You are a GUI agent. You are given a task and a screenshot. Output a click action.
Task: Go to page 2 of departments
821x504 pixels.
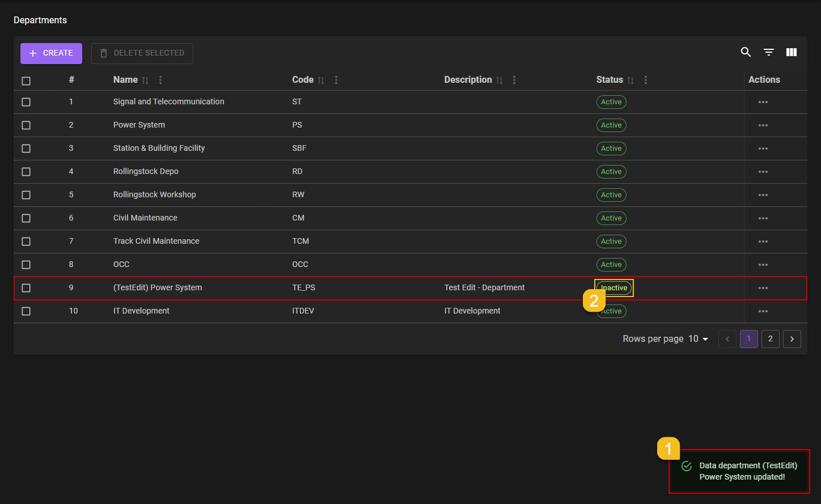point(770,339)
